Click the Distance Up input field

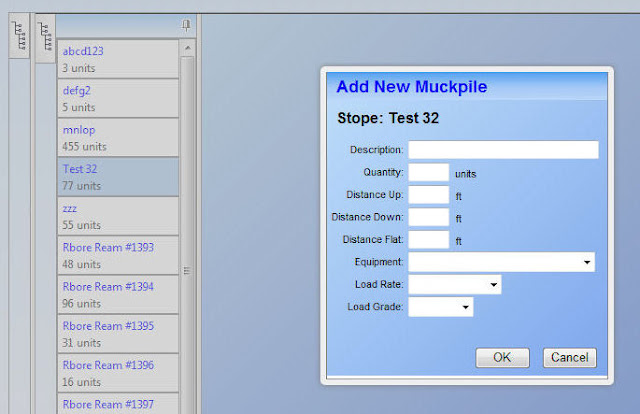[x=429, y=195]
